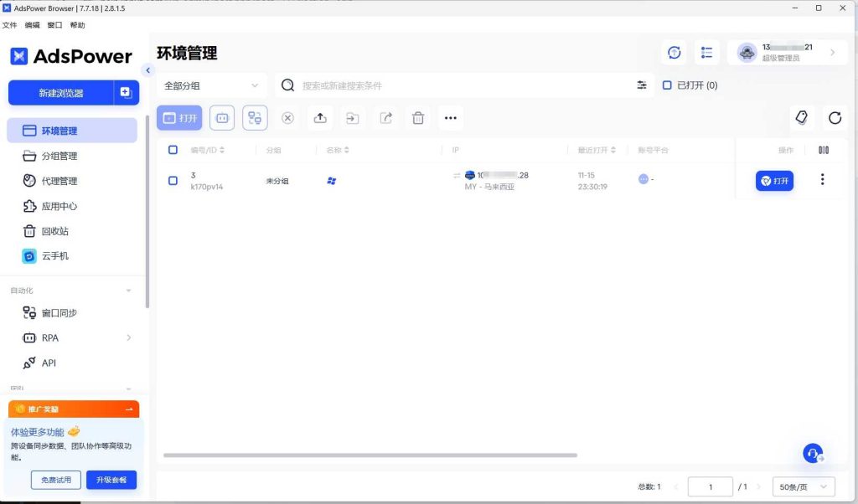Open the tag management icon
Image resolution: width=858 pixels, height=504 pixels.
(x=802, y=118)
